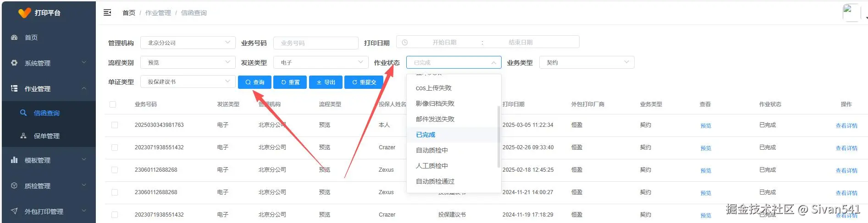
Task: Click the magnifier icon beside 信函查询
Action: pos(23,113)
